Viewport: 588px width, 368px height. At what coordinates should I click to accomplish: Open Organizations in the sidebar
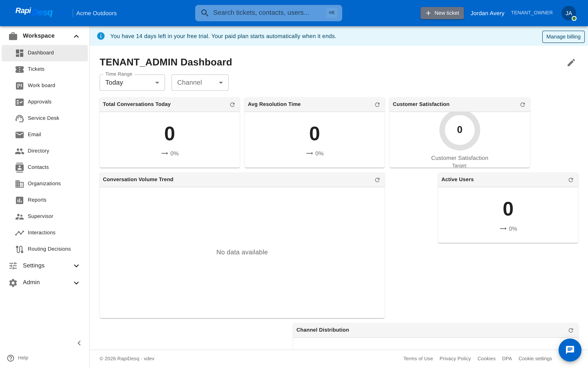pos(45,184)
